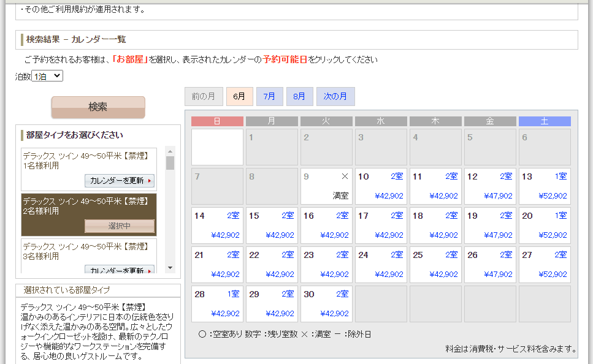
Task: Click the 土 Saturday column header
Action: click(545, 121)
